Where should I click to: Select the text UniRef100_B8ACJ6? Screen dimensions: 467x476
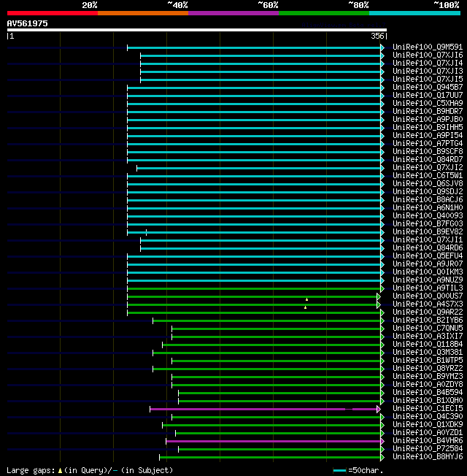428,200
